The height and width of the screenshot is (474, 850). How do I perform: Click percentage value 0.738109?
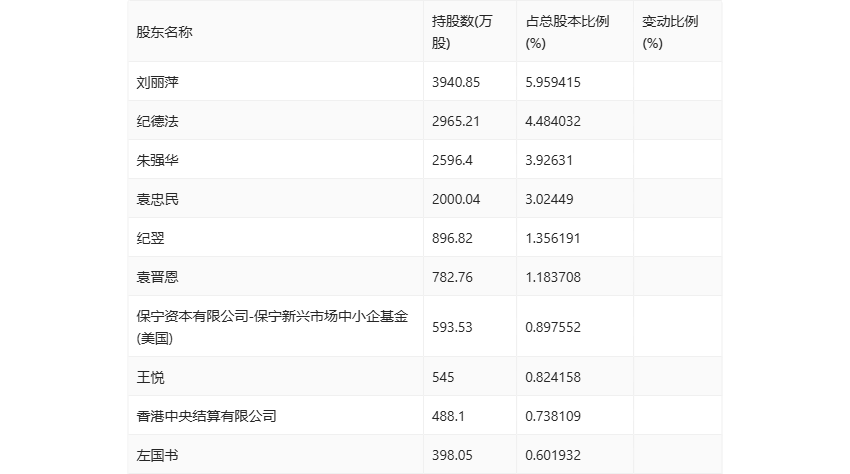point(553,416)
